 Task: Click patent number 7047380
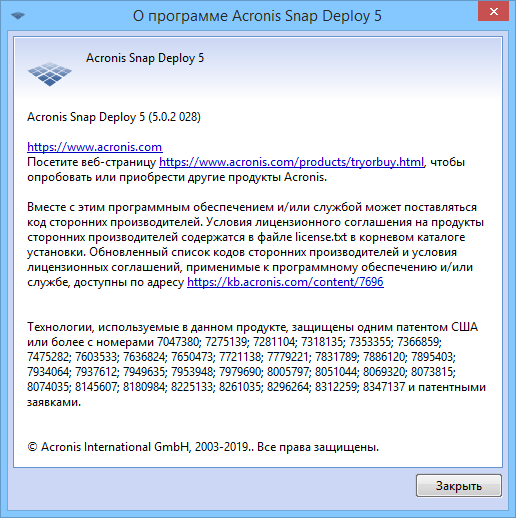point(178,342)
